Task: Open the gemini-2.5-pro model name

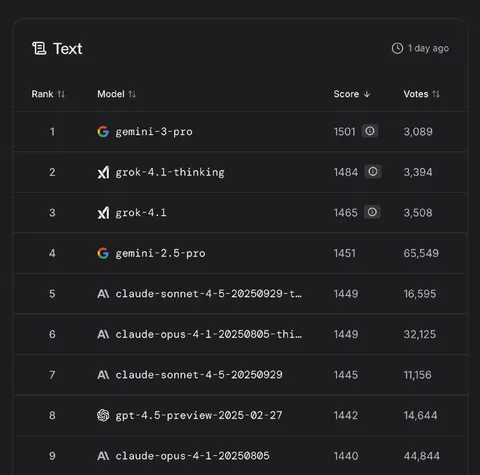Action: [160, 253]
